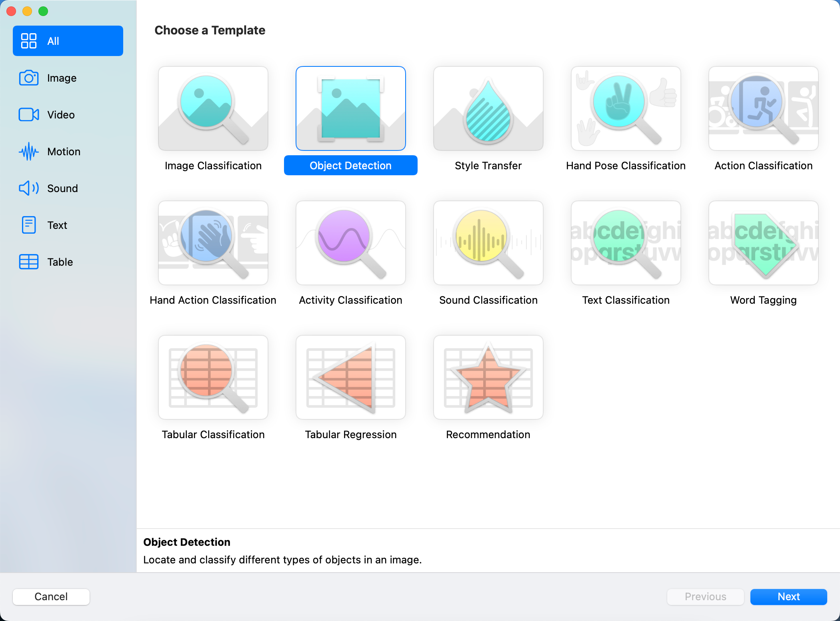Screen dimensions: 840x621
Task: Choose the Hand Action Classification template
Action: point(213,242)
